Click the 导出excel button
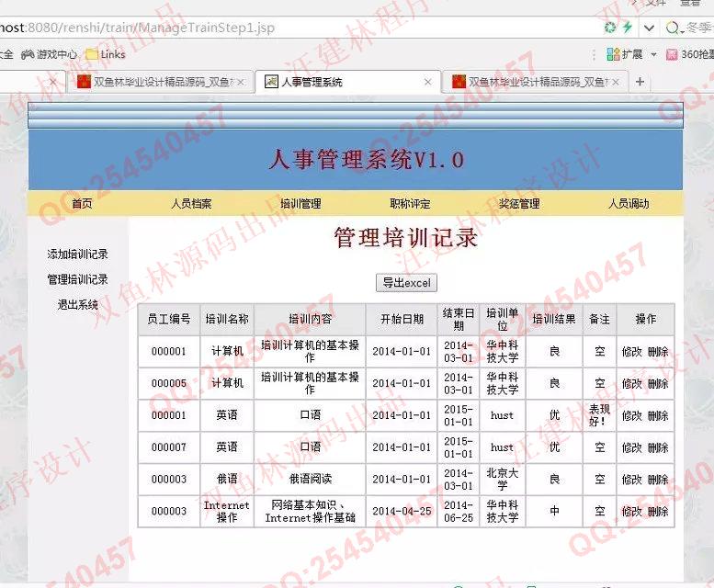Viewport: 714px width, 588px height. pos(407,283)
